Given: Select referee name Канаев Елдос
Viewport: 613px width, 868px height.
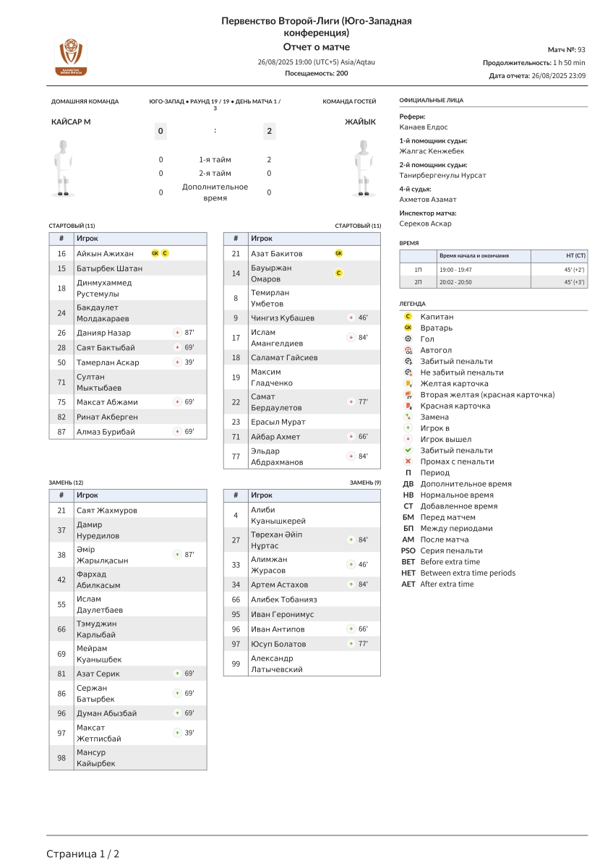Looking at the screenshot, I should tap(424, 127).
